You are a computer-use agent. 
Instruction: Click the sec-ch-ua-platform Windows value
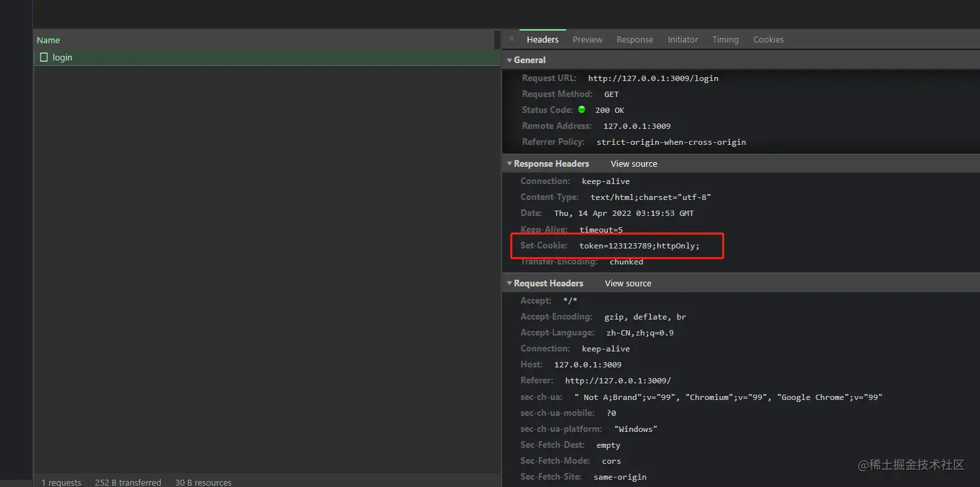click(636, 429)
